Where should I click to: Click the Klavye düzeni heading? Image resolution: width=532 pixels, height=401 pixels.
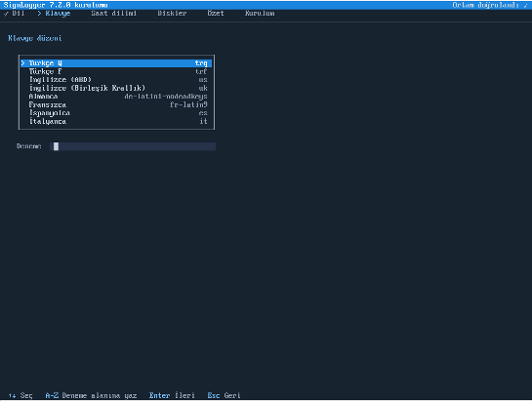(35, 38)
